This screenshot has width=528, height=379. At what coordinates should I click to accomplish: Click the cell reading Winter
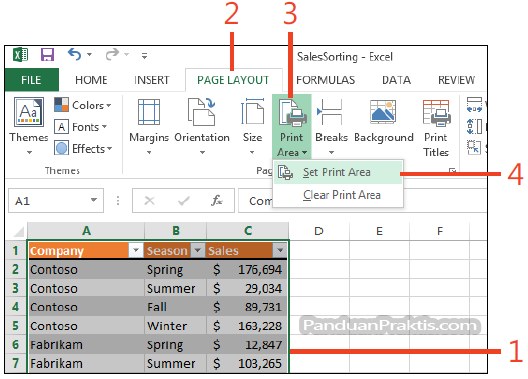175,325
